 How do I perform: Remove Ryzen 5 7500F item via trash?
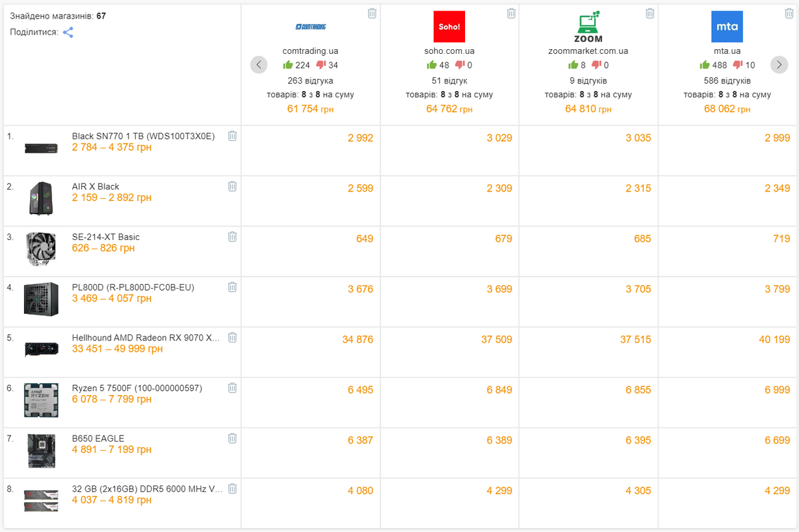pos(232,388)
